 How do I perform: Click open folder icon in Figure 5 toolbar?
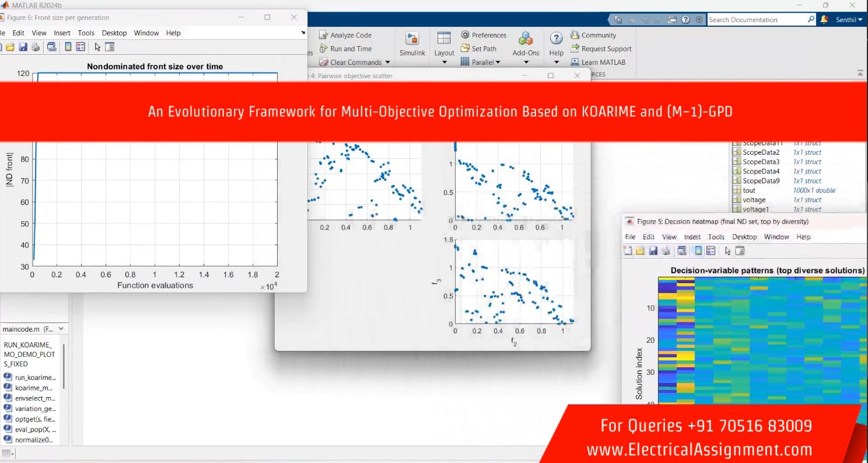click(x=640, y=251)
